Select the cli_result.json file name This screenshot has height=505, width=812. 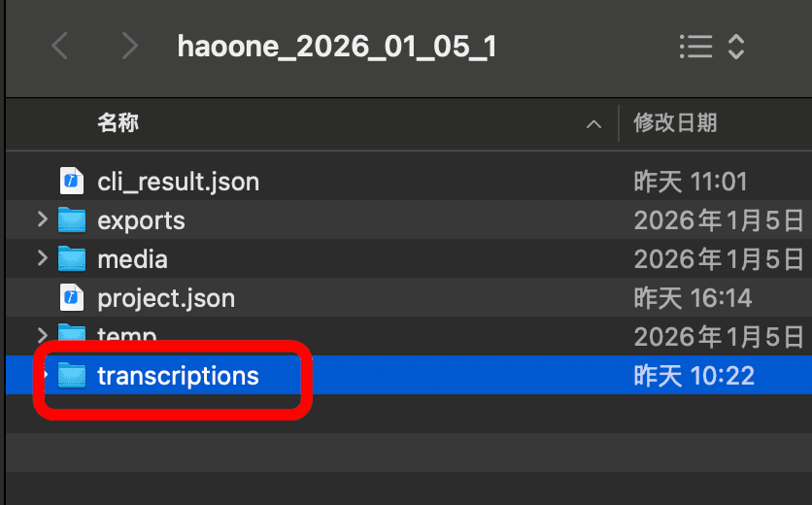click(x=178, y=182)
